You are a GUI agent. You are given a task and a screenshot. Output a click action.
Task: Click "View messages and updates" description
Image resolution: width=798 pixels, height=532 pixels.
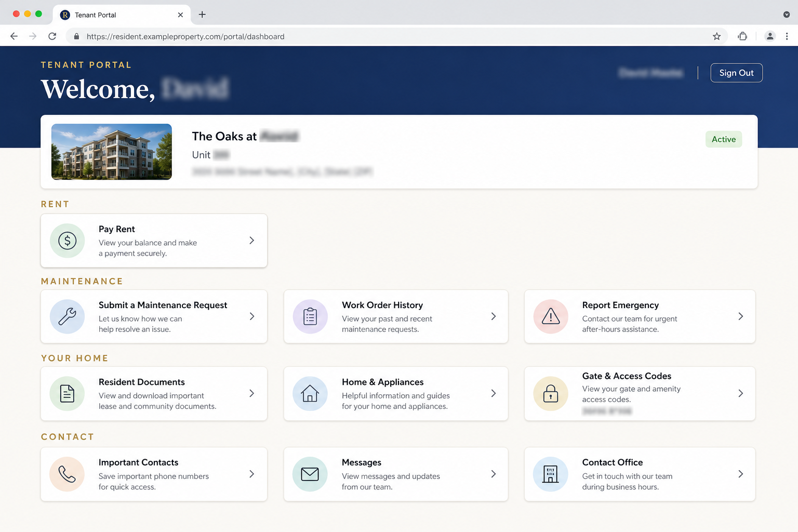(391, 476)
